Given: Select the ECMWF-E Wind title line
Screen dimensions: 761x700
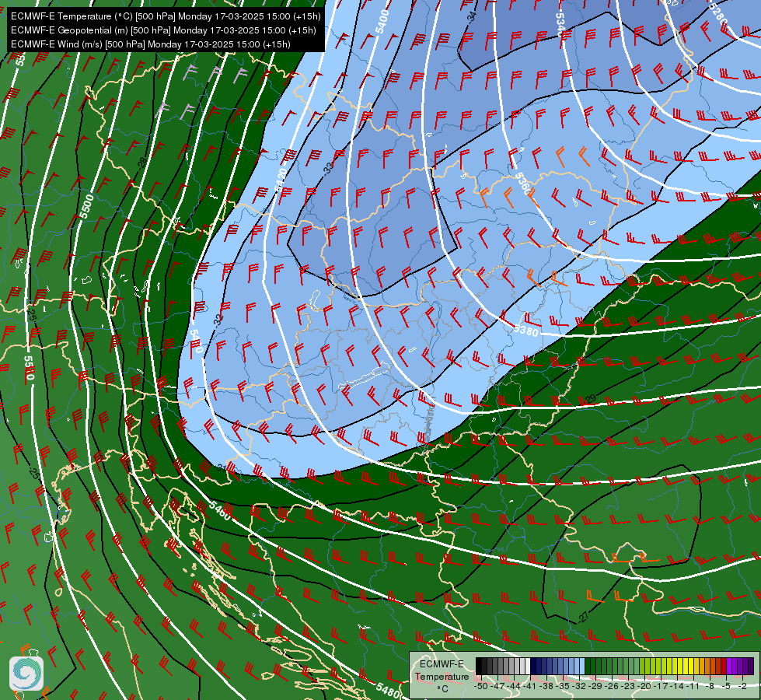Looking at the screenshot, I should (x=151, y=44).
